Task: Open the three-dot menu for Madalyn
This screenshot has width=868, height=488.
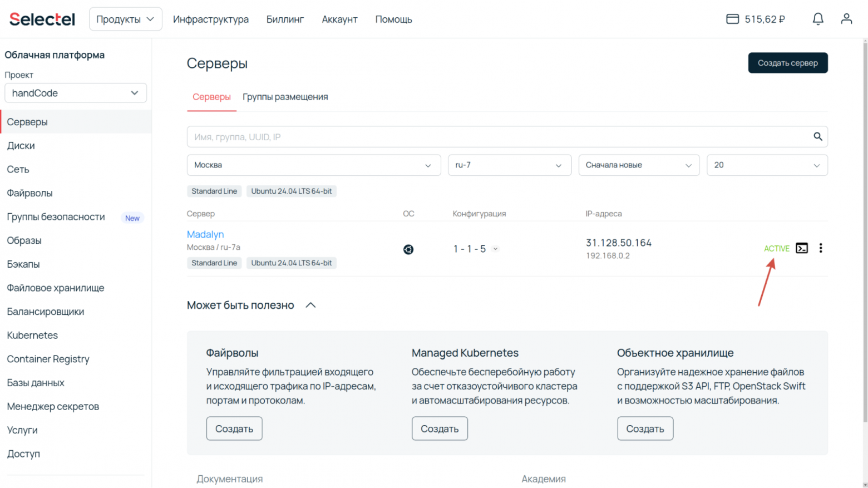Action: 820,248
